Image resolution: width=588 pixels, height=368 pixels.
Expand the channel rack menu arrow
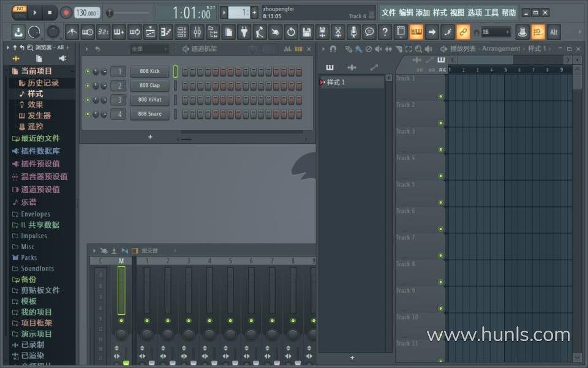(86, 49)
